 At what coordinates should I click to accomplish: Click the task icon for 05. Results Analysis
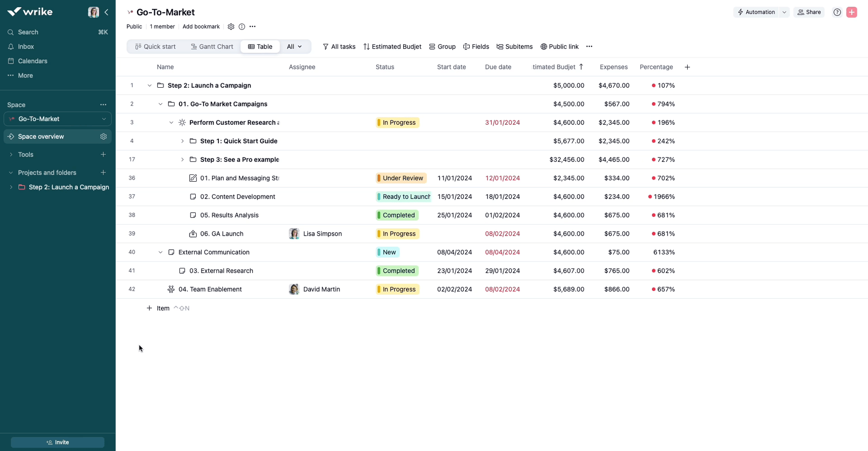[193, 215]
